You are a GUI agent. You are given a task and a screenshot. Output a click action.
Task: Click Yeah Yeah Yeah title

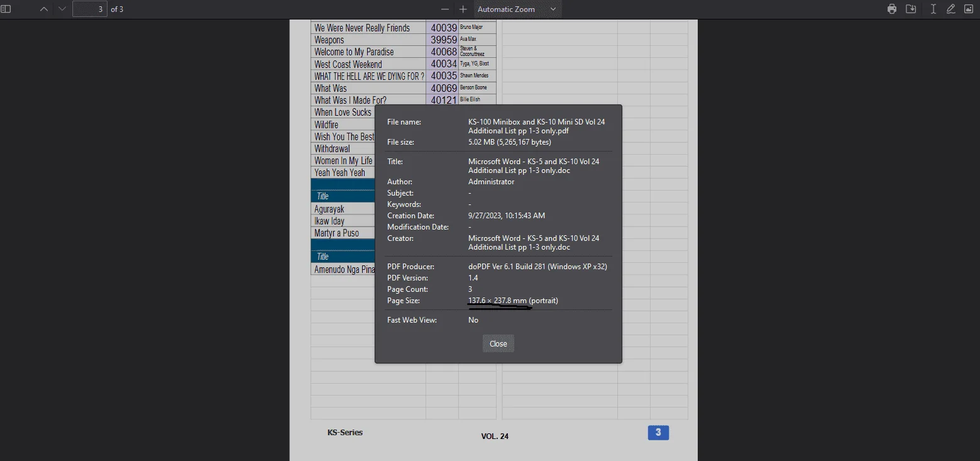[x=339, y=172]
